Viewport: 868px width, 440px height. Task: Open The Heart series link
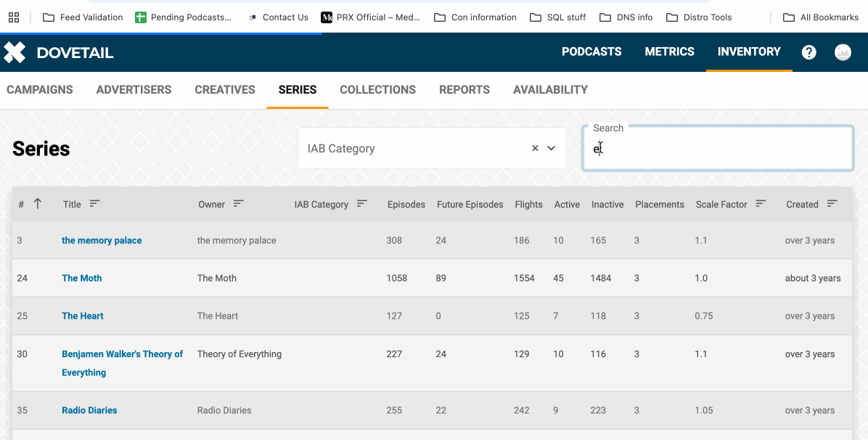tap(83, 316)
